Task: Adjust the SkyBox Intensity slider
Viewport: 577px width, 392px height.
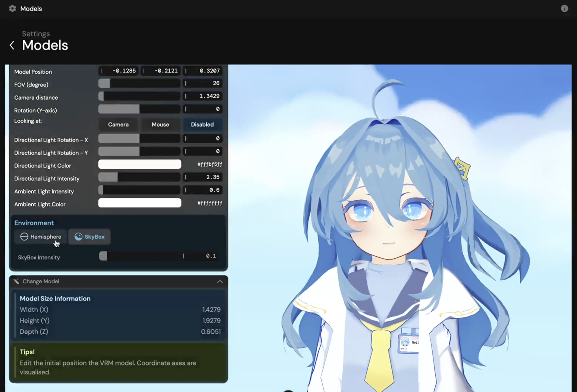Action: coord(138,256)
